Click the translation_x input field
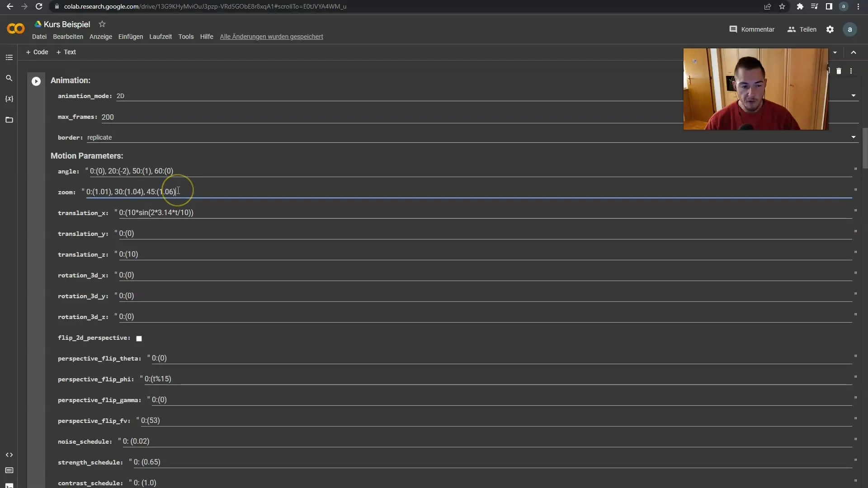The image size is (868, 488). tap(486, 212)
